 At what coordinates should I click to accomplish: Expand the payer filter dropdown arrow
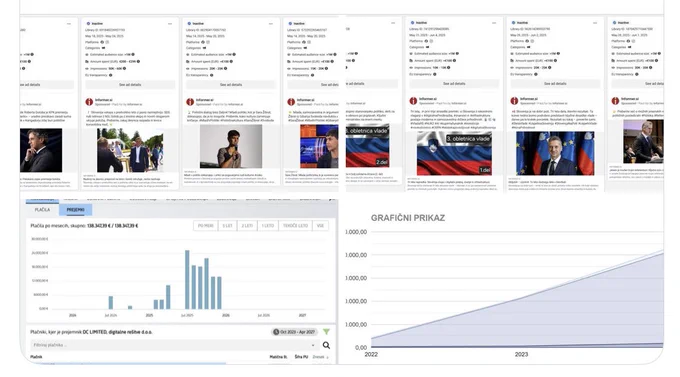[x=313, y=345]
